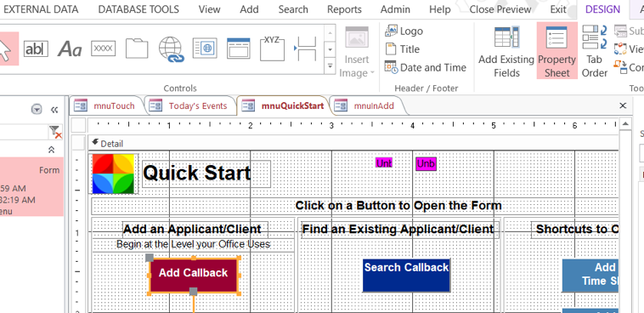
Task: Pick the Web Browser control
Action: click(205, 48)
